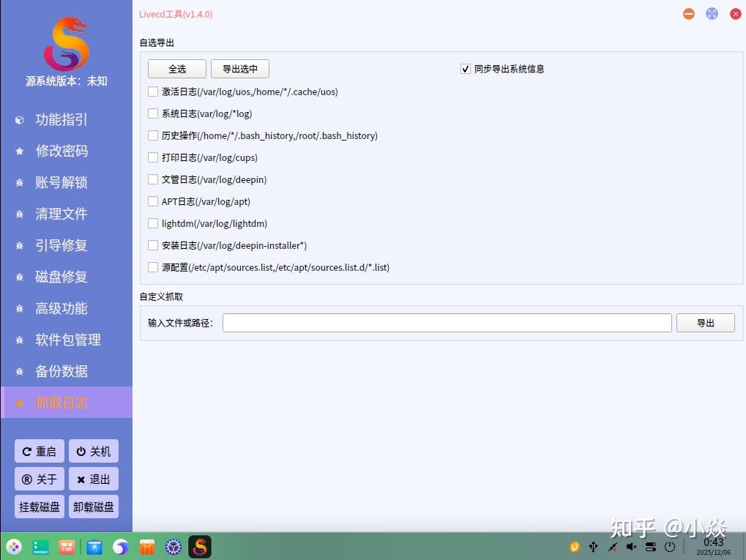Open the browser from the taskbar
Viewport: 746px width, 560px height.
120,547
